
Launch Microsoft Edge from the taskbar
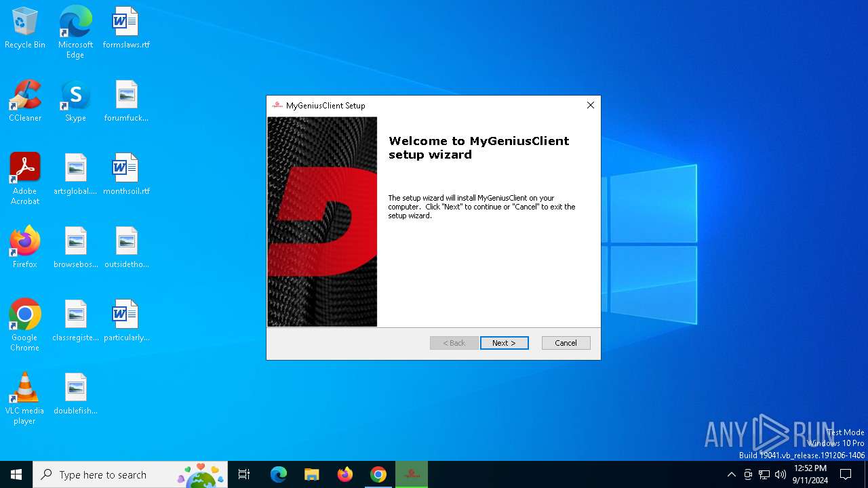279,474
